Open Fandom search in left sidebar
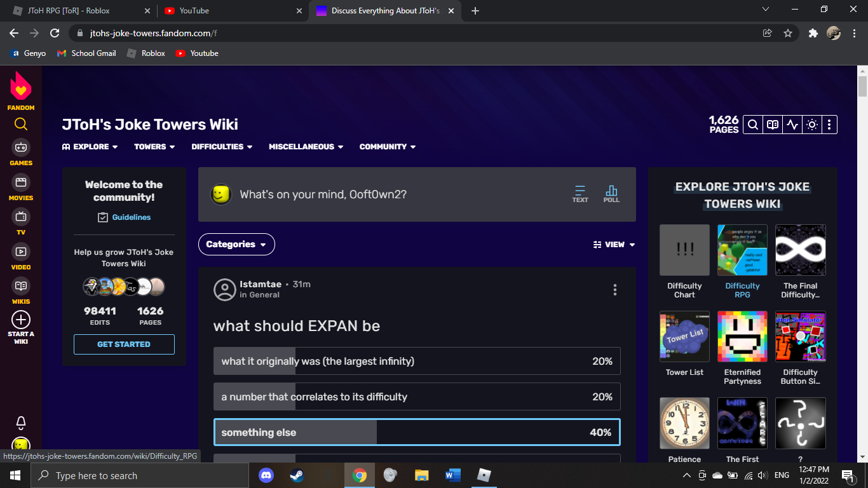Viewport: 868px width, 488px height. tap(21, 124)
